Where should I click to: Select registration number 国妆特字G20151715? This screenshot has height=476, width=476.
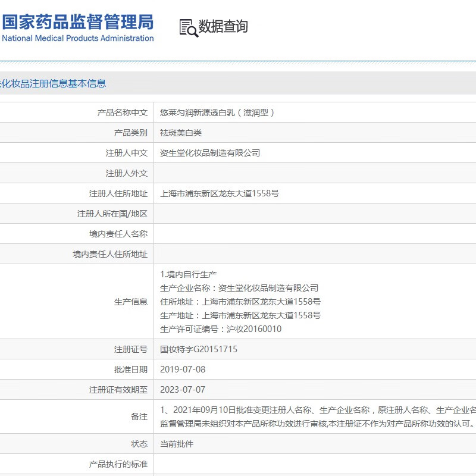pyautogui.click(x=199, y=349)
